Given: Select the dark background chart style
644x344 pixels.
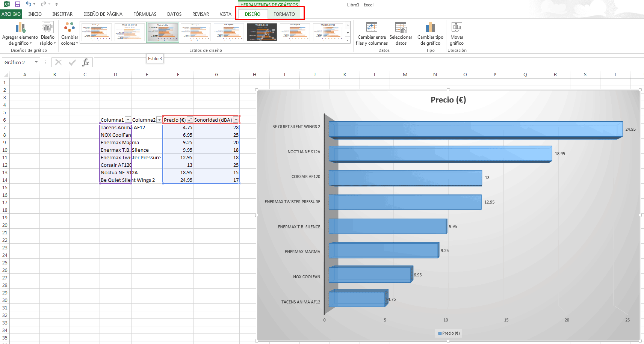Looking at the screenshot, I should [262, 32].
